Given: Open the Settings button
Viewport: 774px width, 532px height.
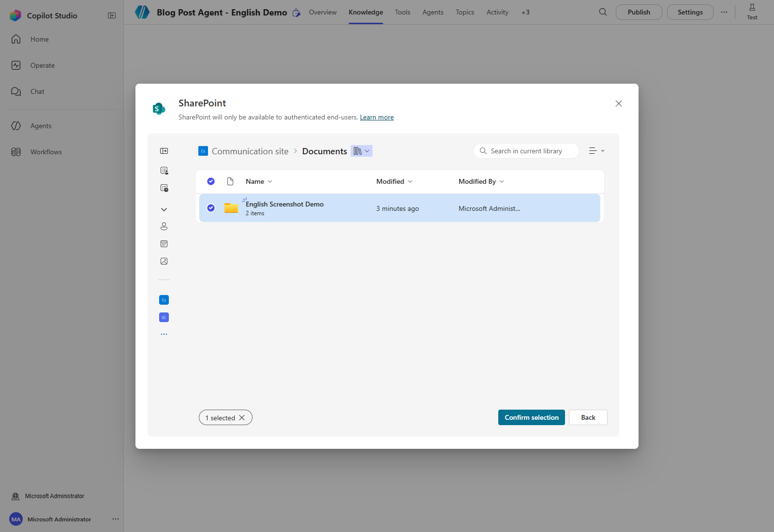Looking at the screenshot, I should [x=690, y=12].
